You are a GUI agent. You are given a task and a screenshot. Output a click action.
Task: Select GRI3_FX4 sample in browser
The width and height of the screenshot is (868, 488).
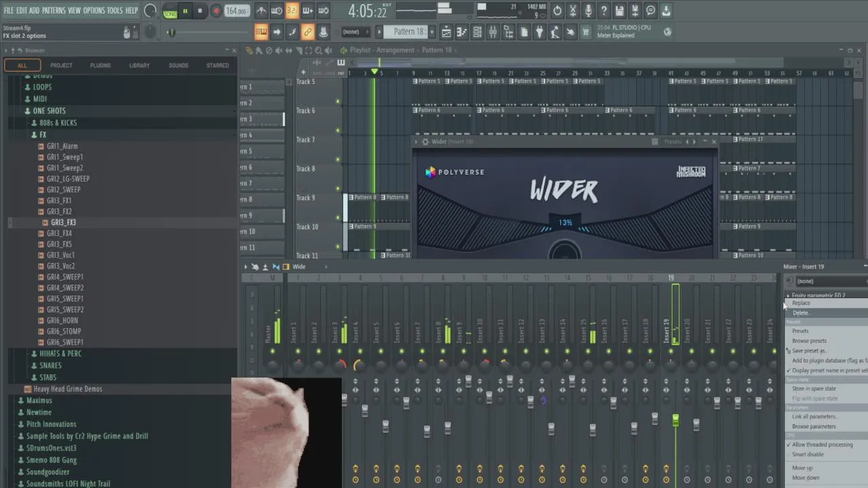pos(59,233)
